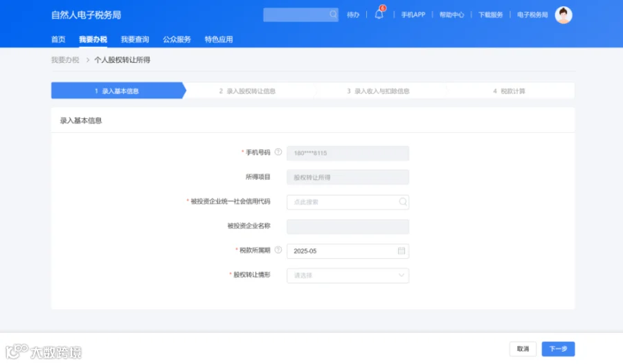The height and width of the screenshot is (364, 623).
Task: Click the help icon beside 手机号码
Action: point(278,152)
